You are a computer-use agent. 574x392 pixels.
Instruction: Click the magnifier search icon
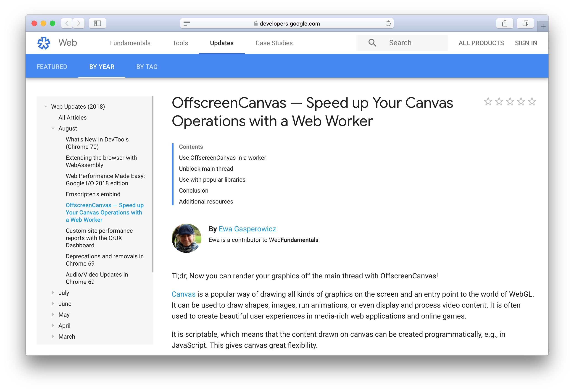pos(372,43)
